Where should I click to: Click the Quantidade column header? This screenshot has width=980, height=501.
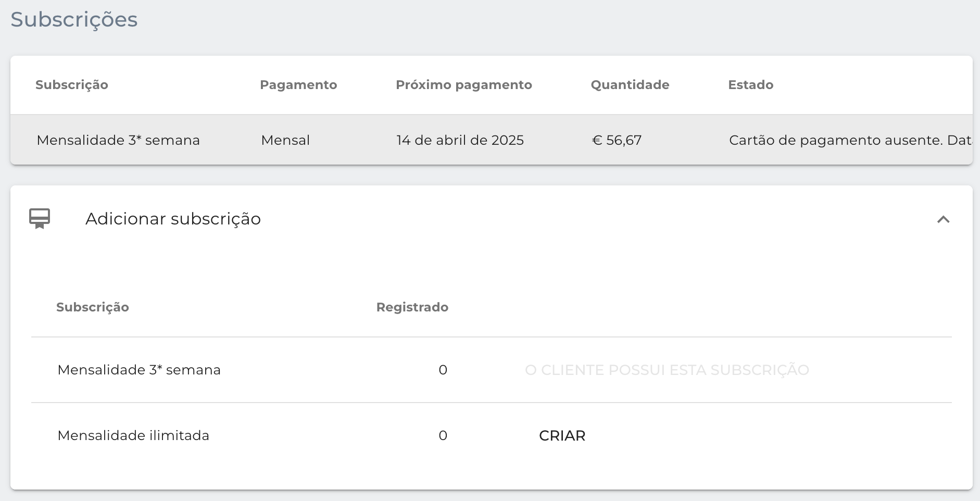coord(630,85)
